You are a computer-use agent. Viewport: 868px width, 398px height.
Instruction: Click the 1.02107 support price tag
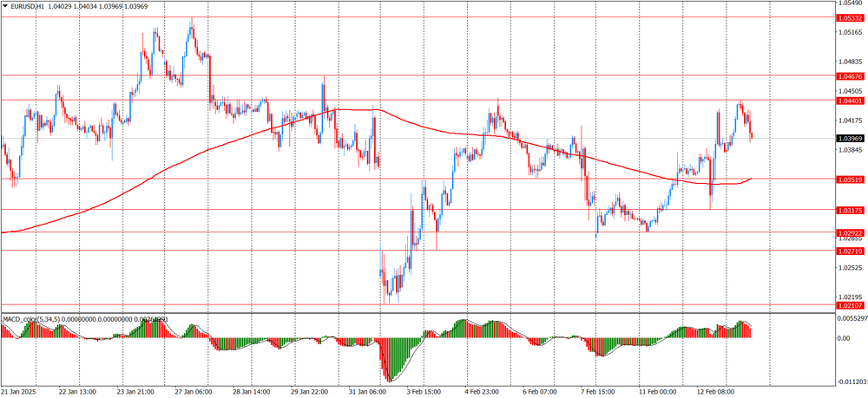pos(850,305)
